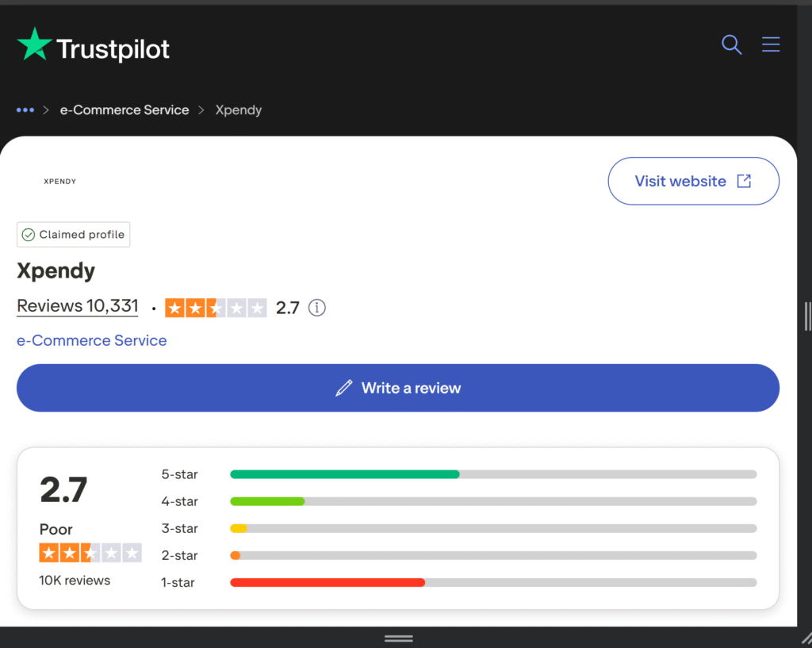Click the Claimed profile badge
This screenshot has width=812, height=648.
(x=74, y=235)
